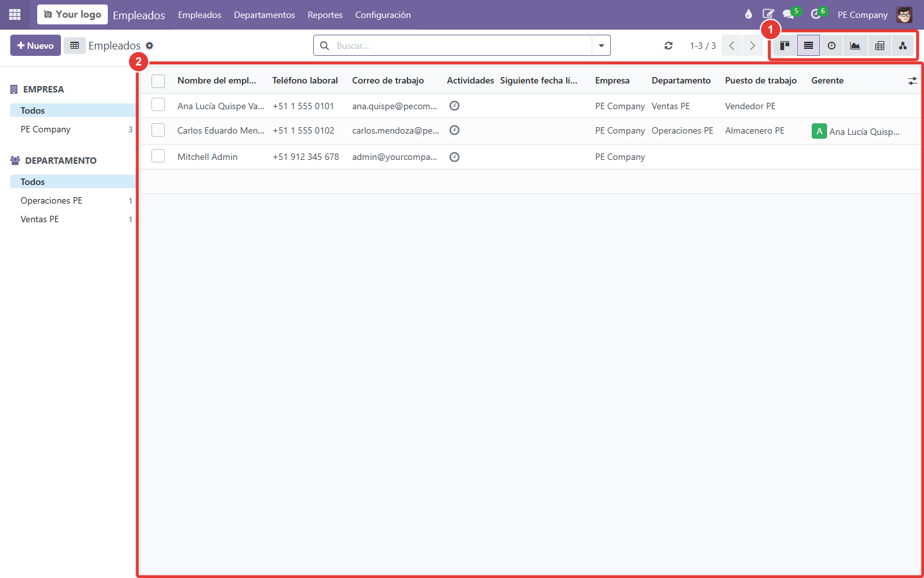Open the PE Company company switcher

click(862, 15)
